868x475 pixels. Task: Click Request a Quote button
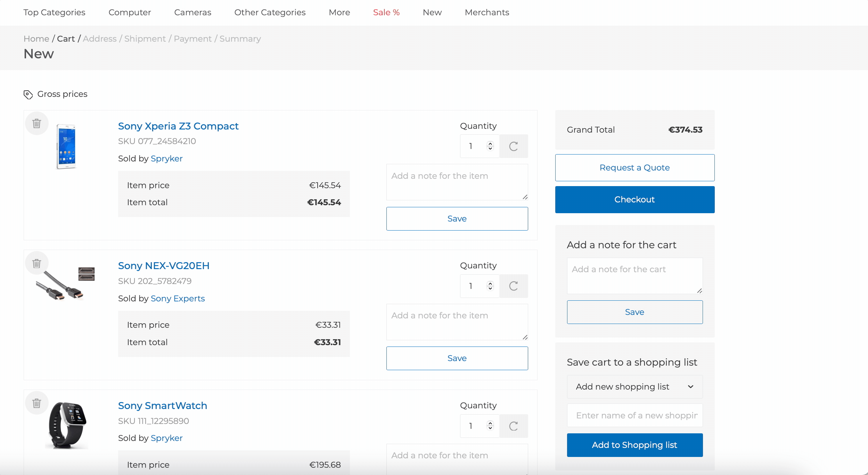[635, 168]
